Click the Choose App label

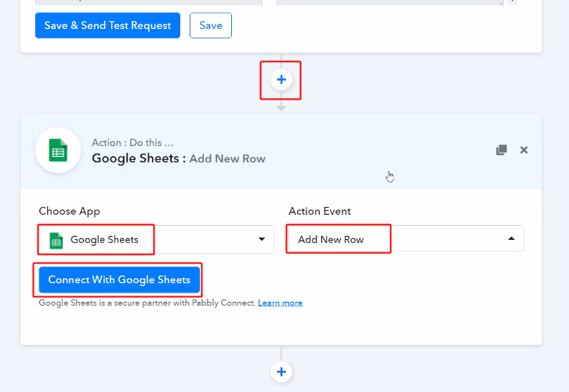[69, 211]
